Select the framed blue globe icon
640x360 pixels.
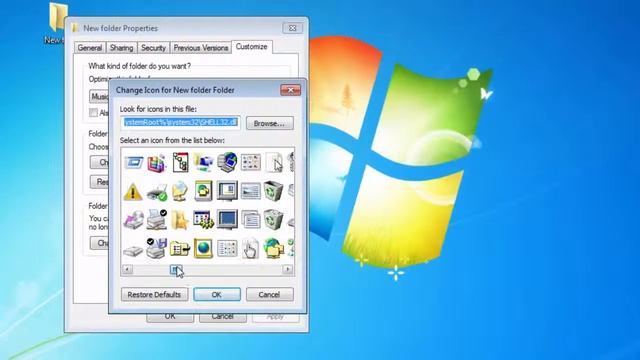(x=203, y=248)
